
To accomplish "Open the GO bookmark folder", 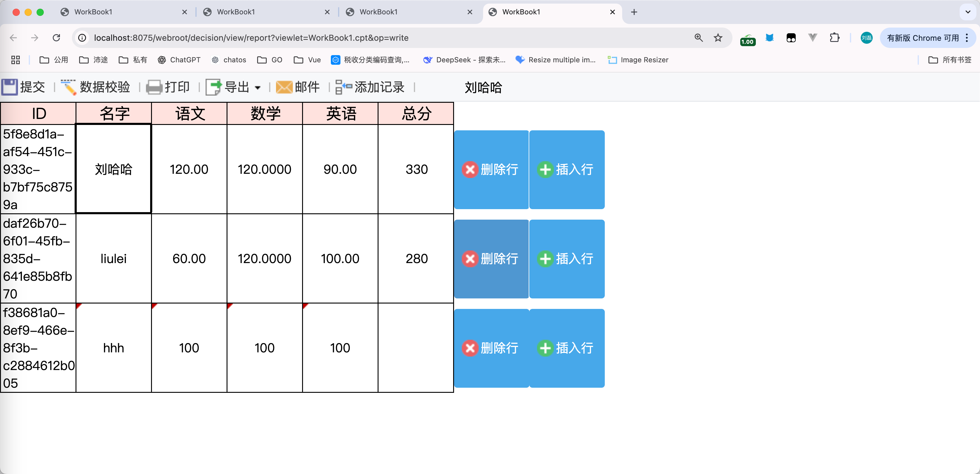I will click(269, 60).
